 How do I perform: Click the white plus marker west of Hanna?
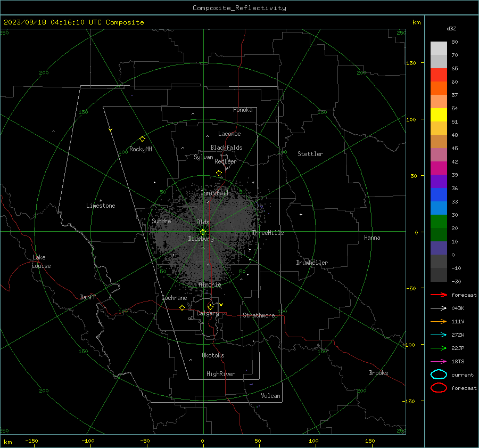301,214
